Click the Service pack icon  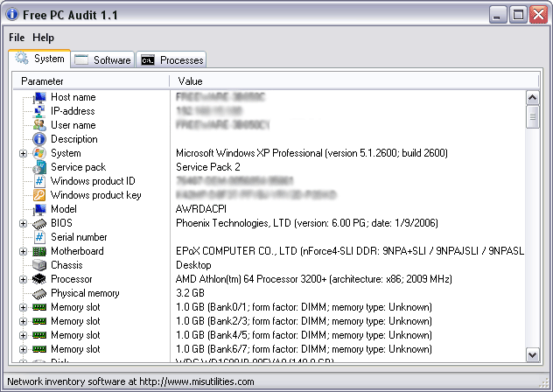(x=39, y=167)
